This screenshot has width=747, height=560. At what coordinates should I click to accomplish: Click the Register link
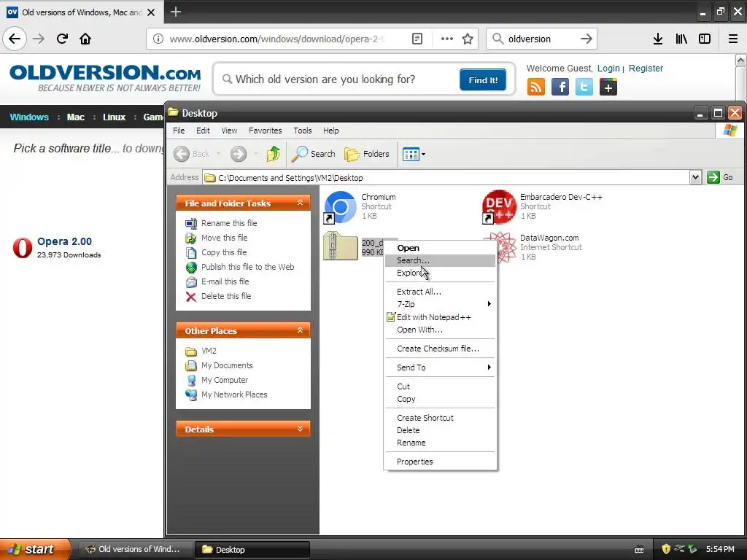[646, 68]
